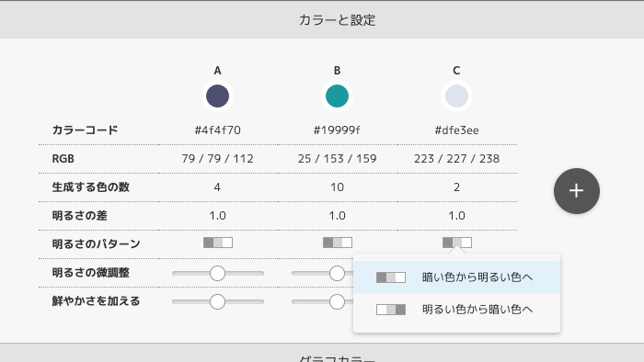Click saturation slider handle for color A
The height and width of the screenshot is (362, 644).
pos(217,301)
